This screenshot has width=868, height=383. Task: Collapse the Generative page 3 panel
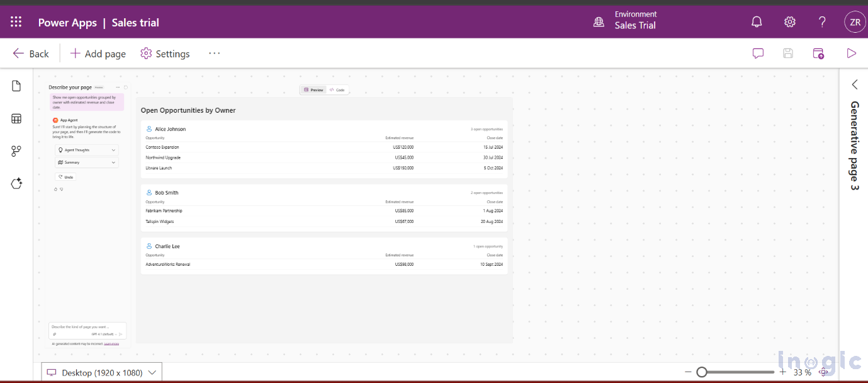854,84
